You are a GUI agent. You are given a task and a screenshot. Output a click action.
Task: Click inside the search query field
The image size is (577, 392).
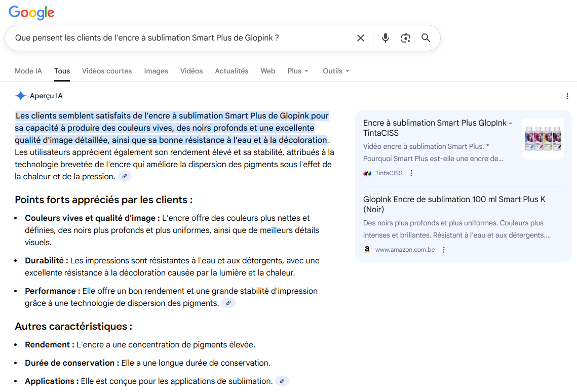pyautogui.click(x=177, y=38)
